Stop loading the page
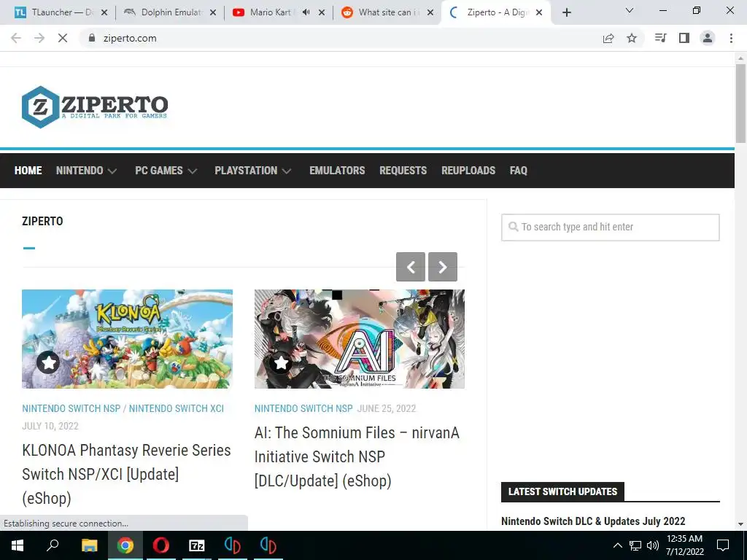The height and width of the screenshot is (560, 747). (63, 38)
